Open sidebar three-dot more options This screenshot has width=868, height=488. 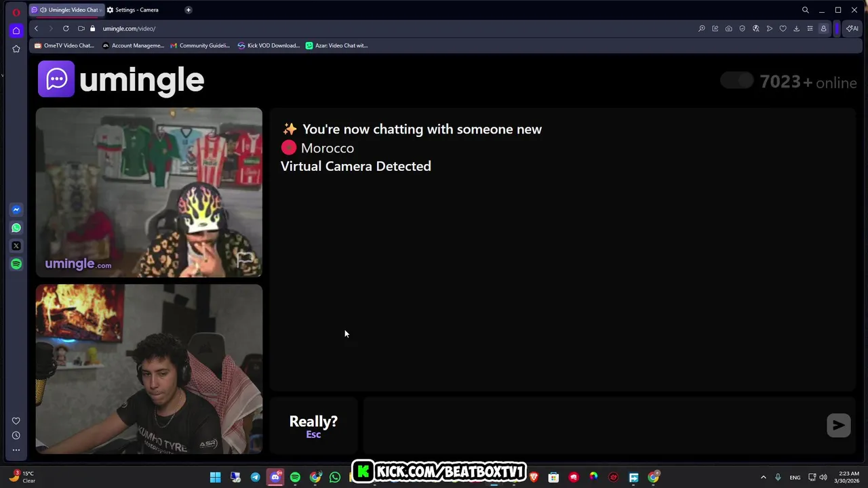click(16, 449)
